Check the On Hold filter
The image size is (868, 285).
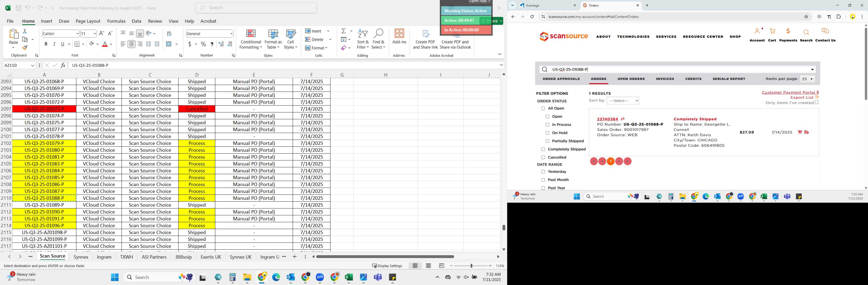coord(547,133)
